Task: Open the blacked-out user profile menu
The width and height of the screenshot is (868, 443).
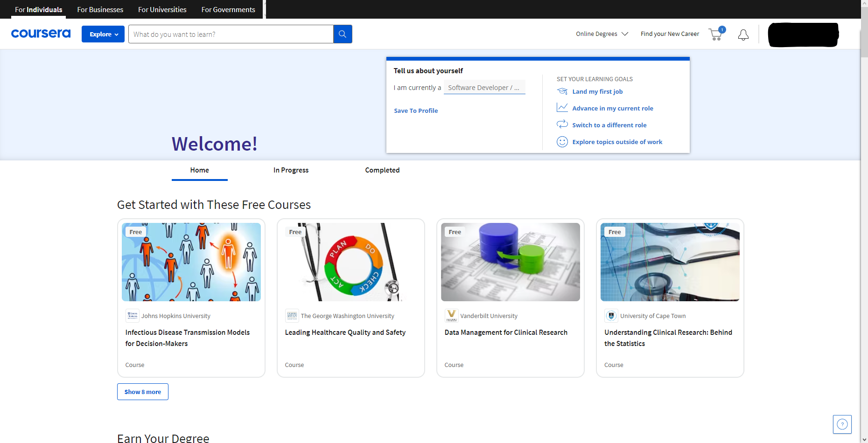Action: [x=803, y=35]
